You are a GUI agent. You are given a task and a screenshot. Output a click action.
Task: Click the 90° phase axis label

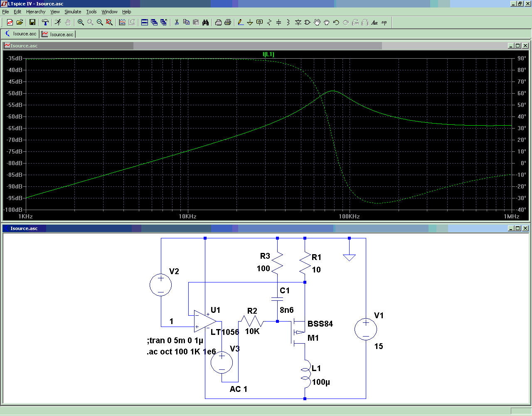point(522,58)
